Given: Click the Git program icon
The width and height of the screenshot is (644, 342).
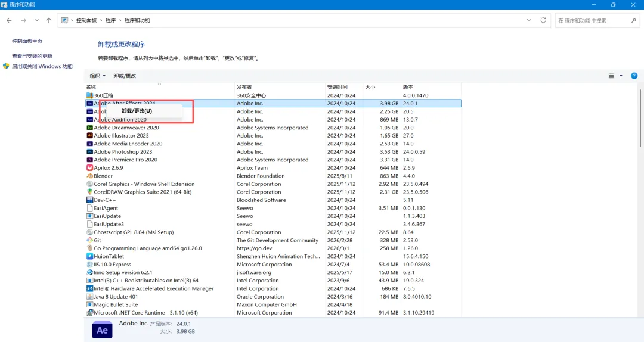Looking at the screenshot, I should (89, 240).
